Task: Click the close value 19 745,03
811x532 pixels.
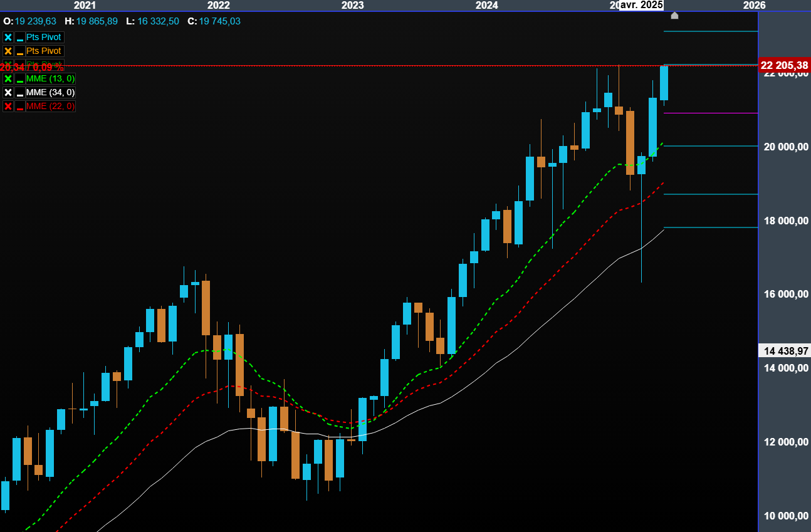Action: click(220, 21)
